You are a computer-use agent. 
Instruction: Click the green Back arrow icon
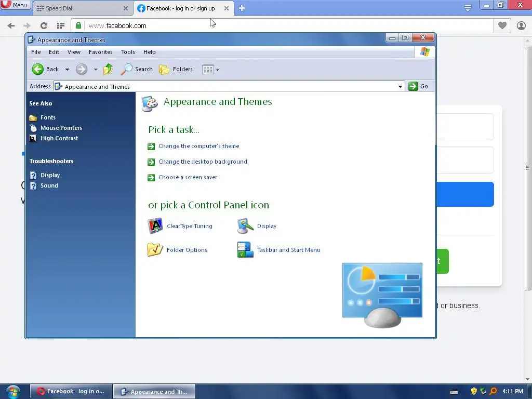point(37,69)
